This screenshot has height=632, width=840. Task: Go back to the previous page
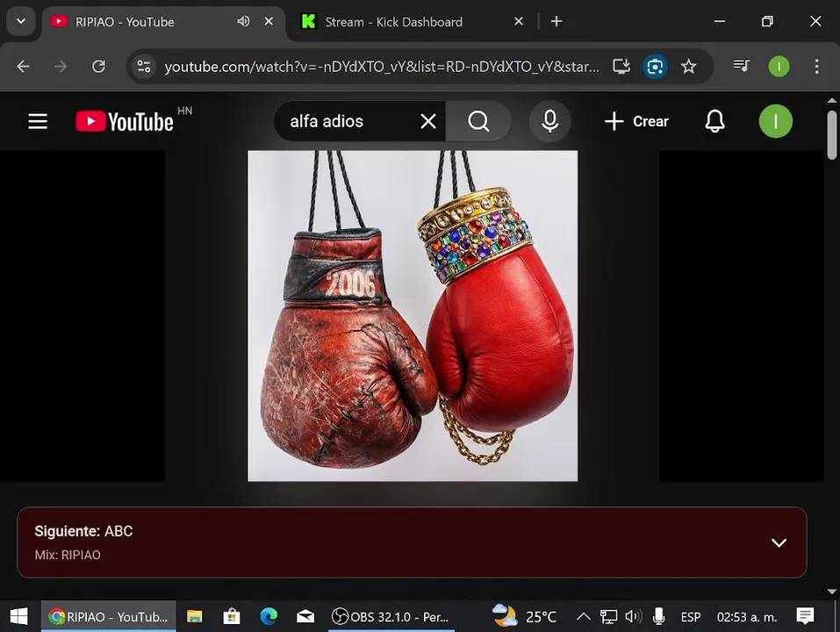tap(23, 67)
